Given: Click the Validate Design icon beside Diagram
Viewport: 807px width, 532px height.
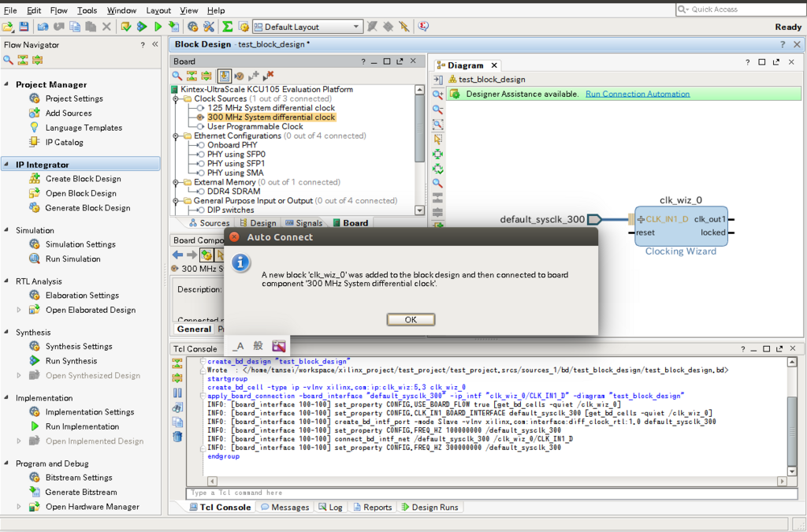Looking at the screenshot, I should pyautogui.click(x=437, y=169).
